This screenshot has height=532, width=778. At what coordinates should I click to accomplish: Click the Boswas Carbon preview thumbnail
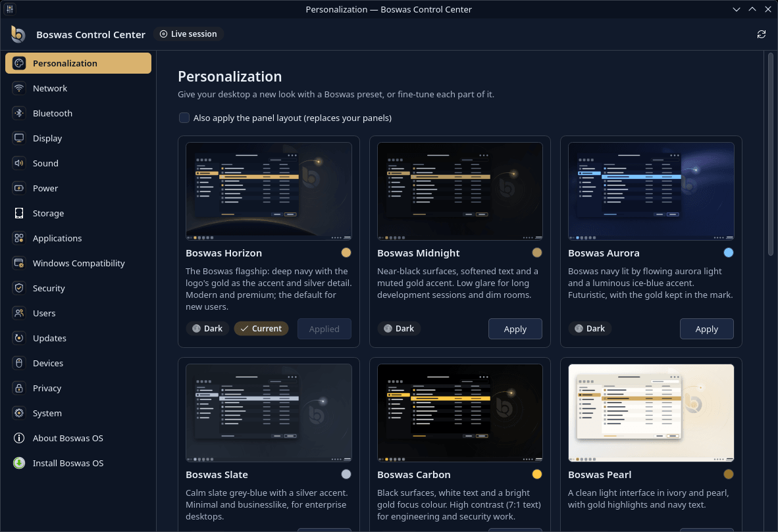[x=460, y=412]
